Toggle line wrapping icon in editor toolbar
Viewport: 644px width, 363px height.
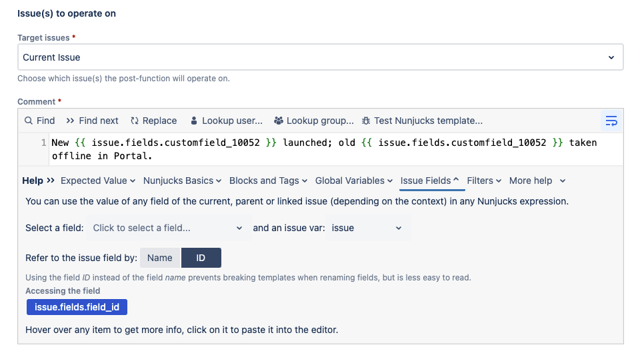click(611, 121)
